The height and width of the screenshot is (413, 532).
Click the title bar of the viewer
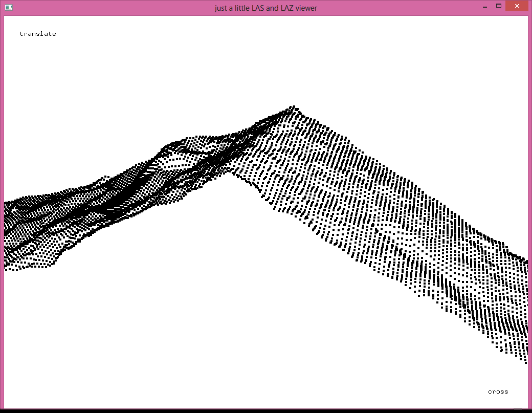click(266, 8)
